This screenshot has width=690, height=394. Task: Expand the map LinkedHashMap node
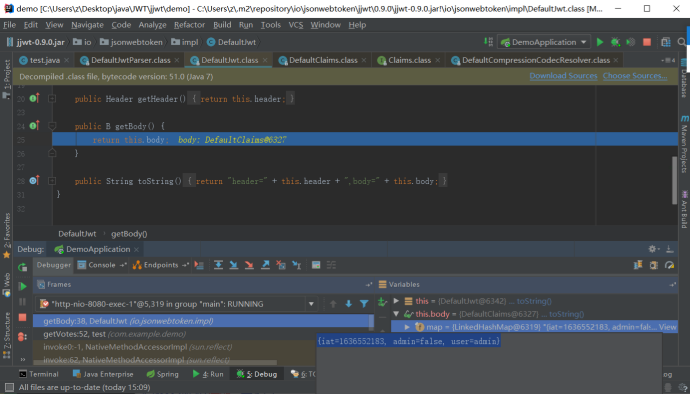pos(407,327)
